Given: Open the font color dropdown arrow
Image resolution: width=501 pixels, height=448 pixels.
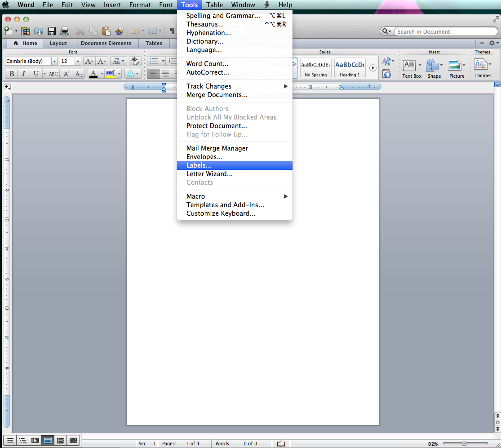Looking at the screenshot, I should pyautogui.click(x=102, y=74).
